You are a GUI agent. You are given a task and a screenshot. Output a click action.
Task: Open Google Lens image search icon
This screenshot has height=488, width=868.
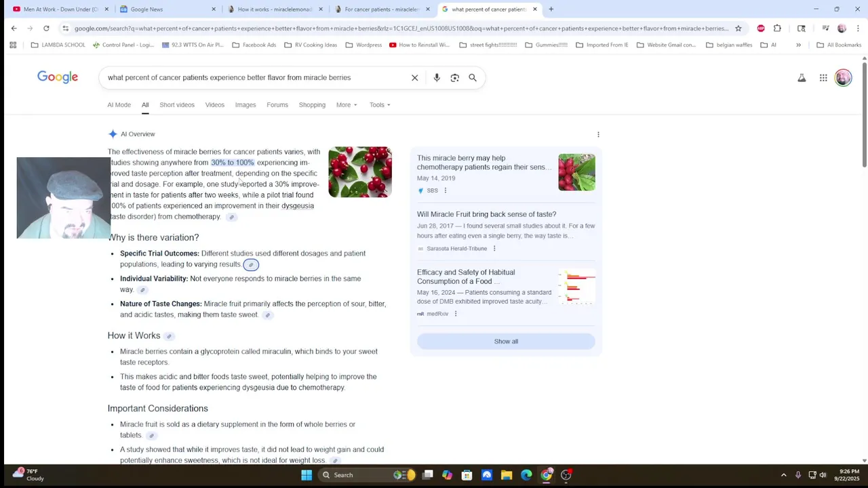[x=455, y=77]
